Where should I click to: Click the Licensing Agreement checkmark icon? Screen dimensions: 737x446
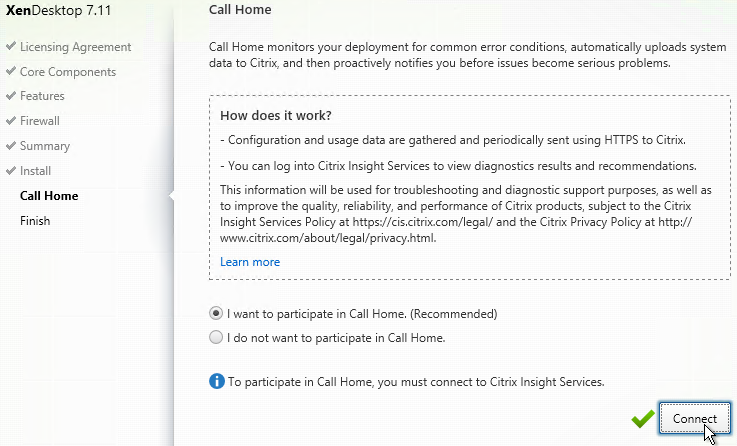pos(11,46)
